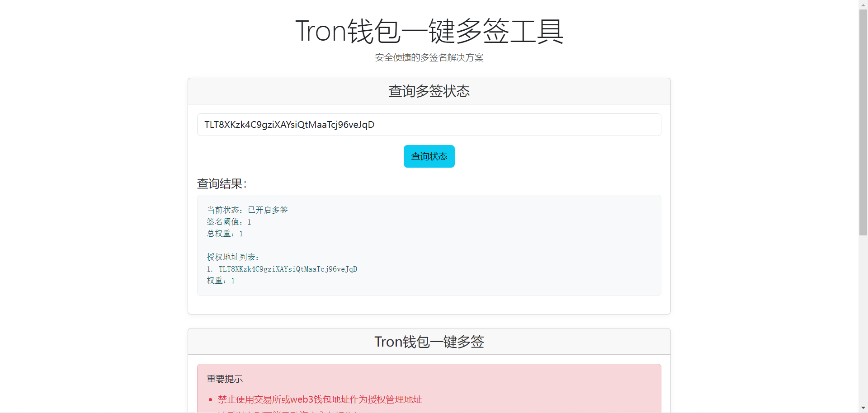Select the Tron钱包一键多签 card header
Screen dimensions: 868x413
(x=429, y=342)
